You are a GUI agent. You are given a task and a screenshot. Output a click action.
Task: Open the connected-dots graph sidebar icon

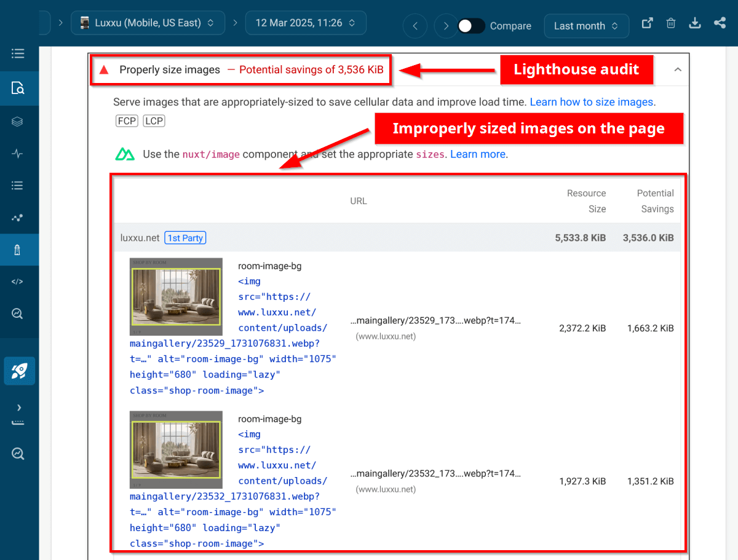(x=18, y=218)
